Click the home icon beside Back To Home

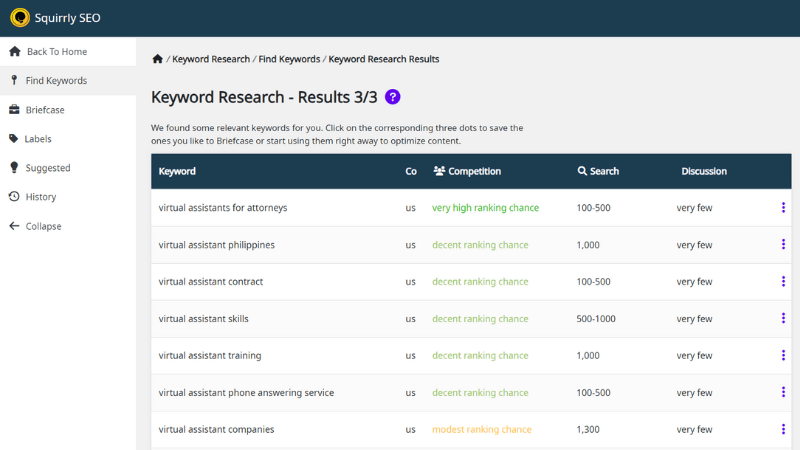pyautogui.click(x=15, y=51)
